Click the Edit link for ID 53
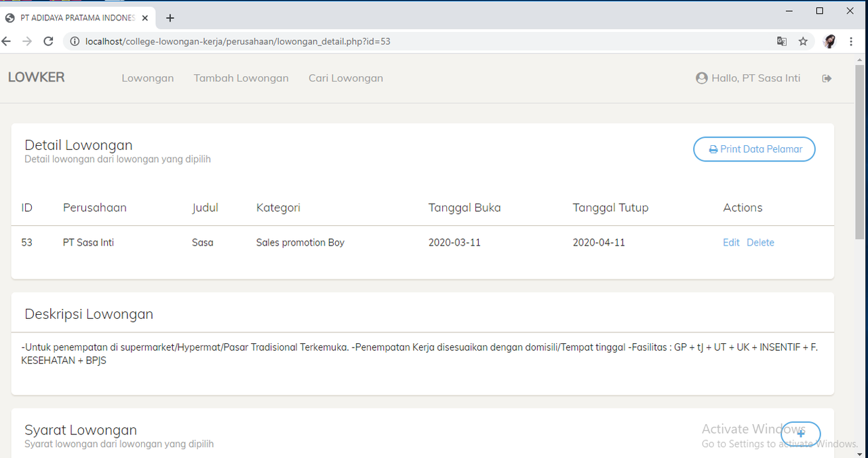The width and height of the screenshot is (868, 458). [731, 242]
